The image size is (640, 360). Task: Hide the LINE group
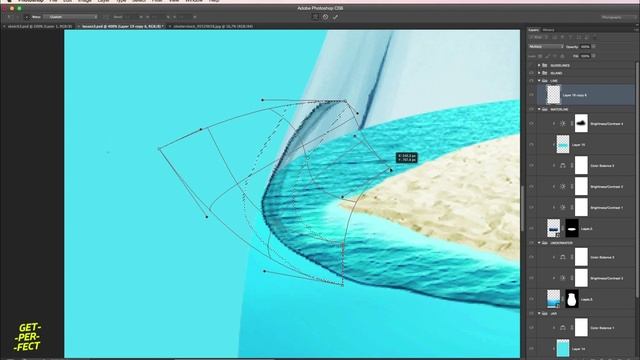pos(531,81)
